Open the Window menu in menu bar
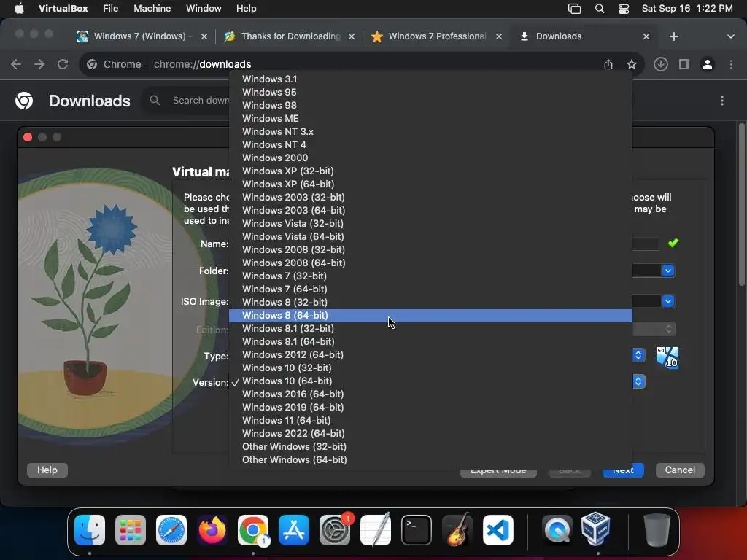The height and width of the screenshot is (560, 747). click(x=204, y=9)
